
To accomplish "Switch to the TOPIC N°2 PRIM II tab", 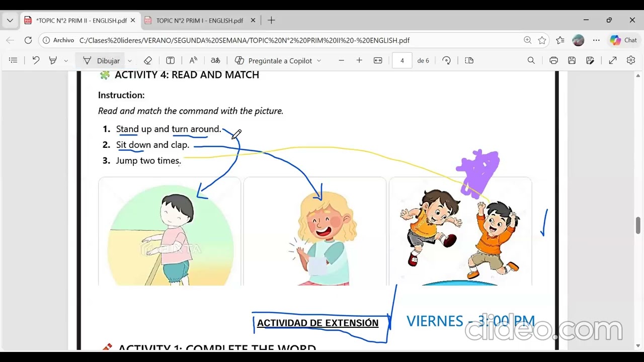I will pyautogui.click(x=80, y=21).
